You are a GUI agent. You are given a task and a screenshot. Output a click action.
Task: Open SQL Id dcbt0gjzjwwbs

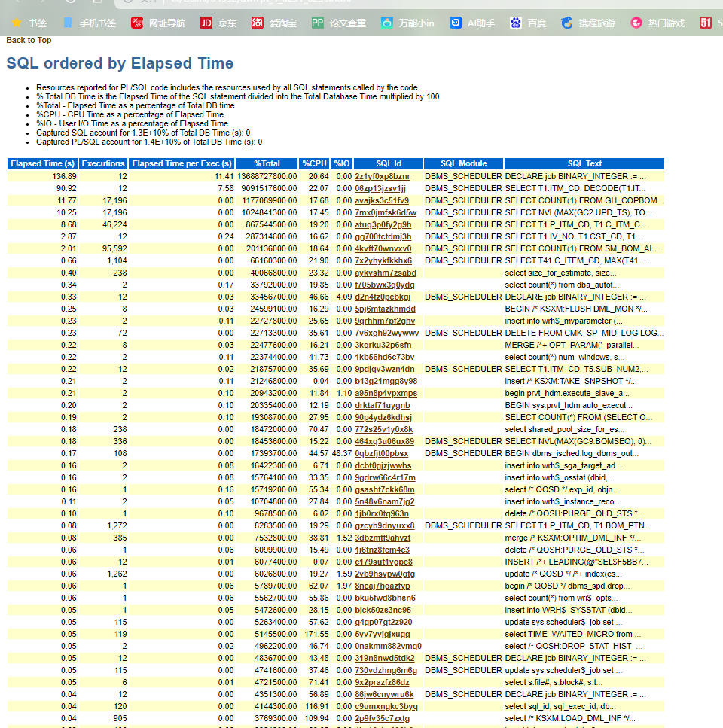point(383,466)
